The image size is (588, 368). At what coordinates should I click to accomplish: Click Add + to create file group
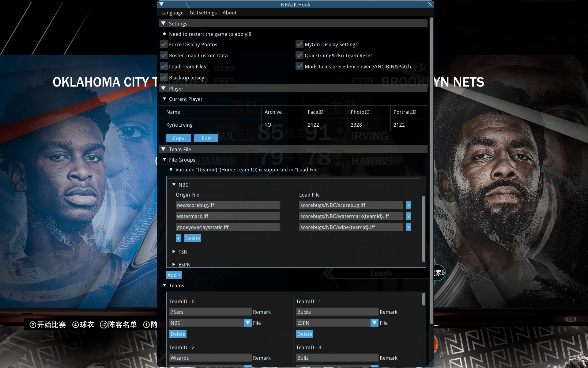tap(174, 275)
